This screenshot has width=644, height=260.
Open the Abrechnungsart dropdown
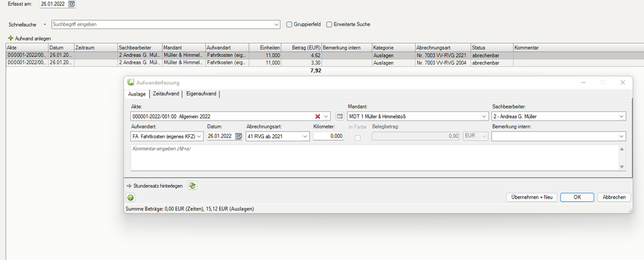pyautogui.click(x=305, y=136)
